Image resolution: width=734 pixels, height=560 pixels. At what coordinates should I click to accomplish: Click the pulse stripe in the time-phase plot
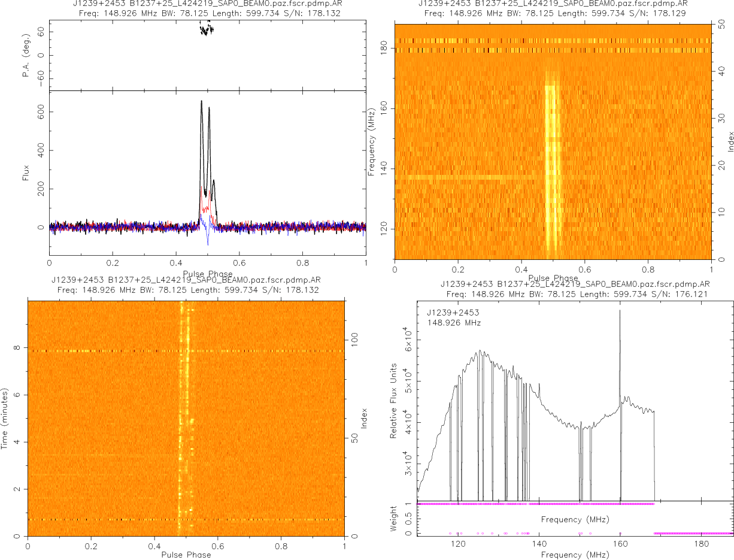pyautogui.click(x=184, y=419)
